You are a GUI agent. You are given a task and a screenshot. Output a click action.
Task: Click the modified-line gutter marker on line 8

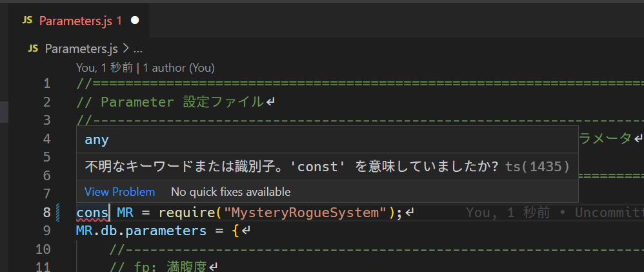tap(58, 213)
